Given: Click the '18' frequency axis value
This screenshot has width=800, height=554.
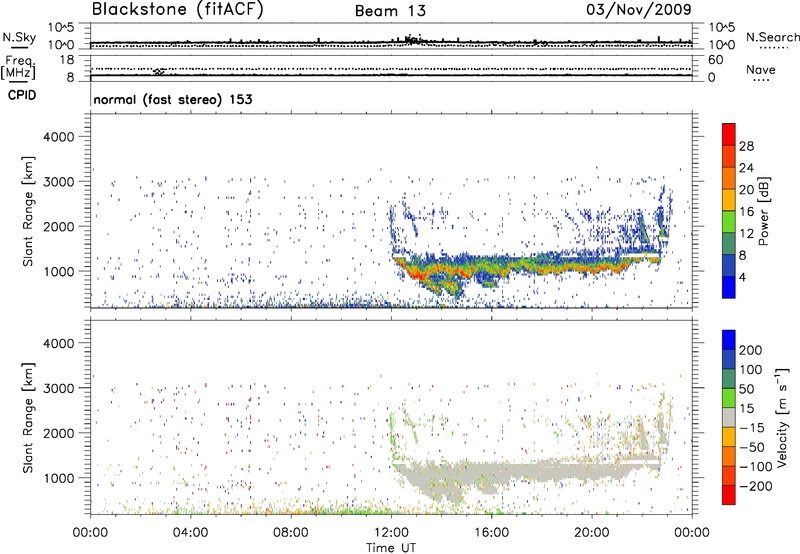Looking at the screenshot, I should pyautogui.click(x=67, y=60).
